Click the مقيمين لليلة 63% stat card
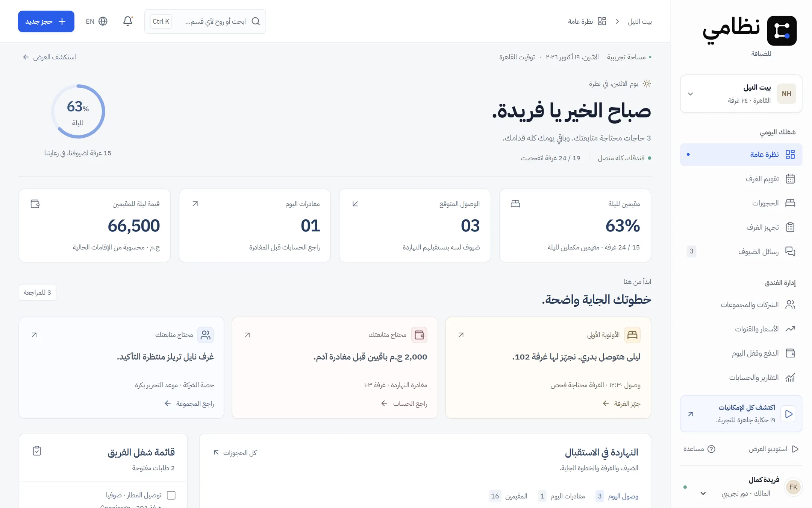Viewport: 812px width, 508px height. pos(575,225)
